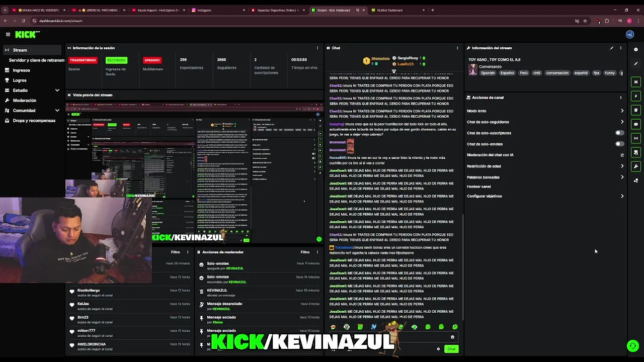Open the hamburger menu beside Kick logo
Screen dimensions: 644x362
(8, 34)
